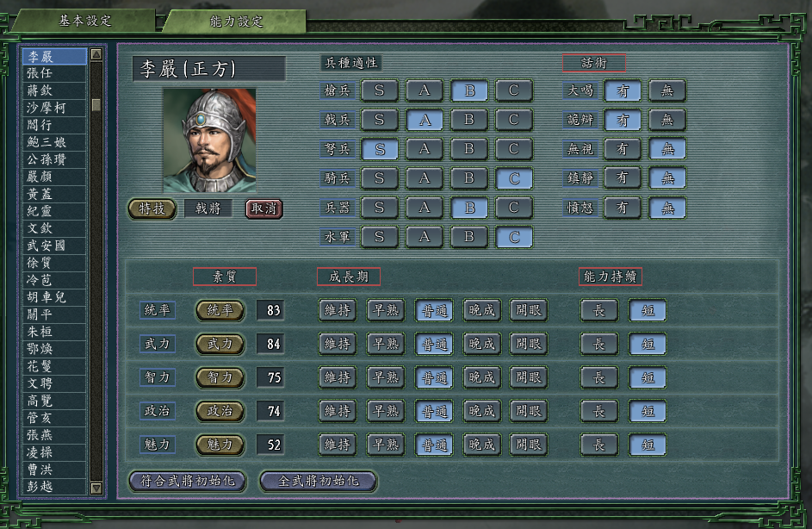Select officer 張任 in the list
812x529 pixels.
54,73
